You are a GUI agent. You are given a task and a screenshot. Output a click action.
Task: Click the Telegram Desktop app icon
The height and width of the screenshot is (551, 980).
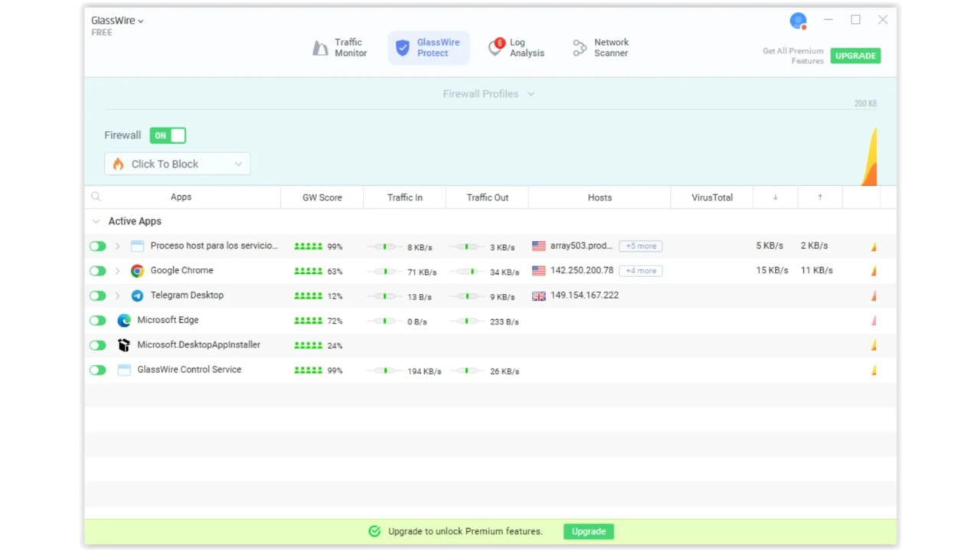137,295
